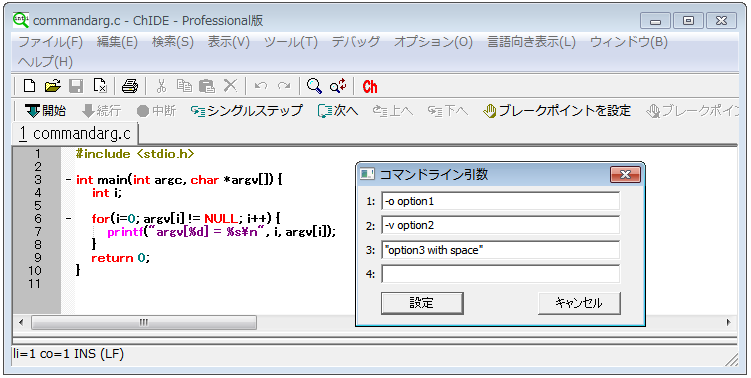This screenshot has width=751, height=378.
Task: Undo with the left curved arrow icon
Action: click(261, 86)
